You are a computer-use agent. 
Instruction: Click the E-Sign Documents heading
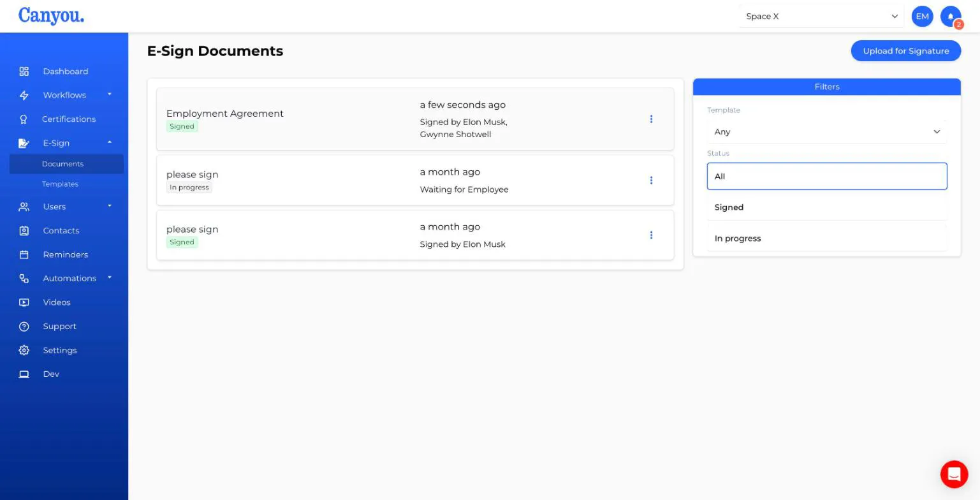[x=215, y=51]
